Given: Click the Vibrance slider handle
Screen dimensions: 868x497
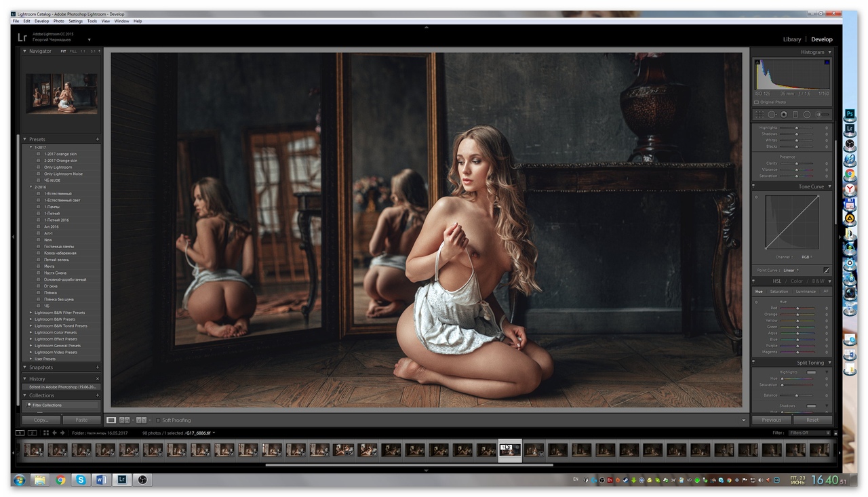Looking at the screenshot, I should 797,170.
